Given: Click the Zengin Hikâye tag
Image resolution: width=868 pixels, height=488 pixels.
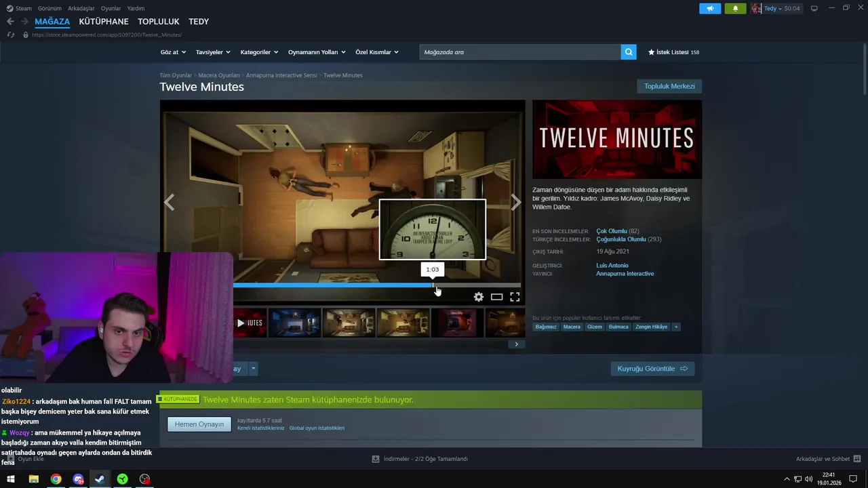Looking at the screenshot, I should tap(651, 327).
